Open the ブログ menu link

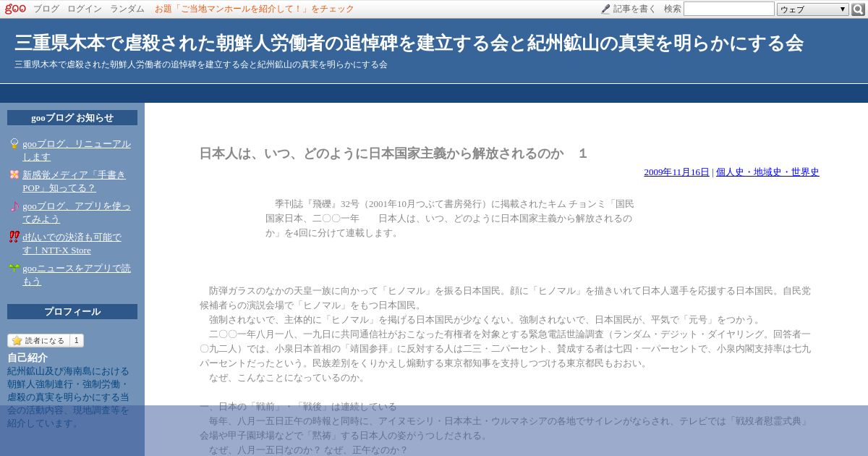[46, 9]
